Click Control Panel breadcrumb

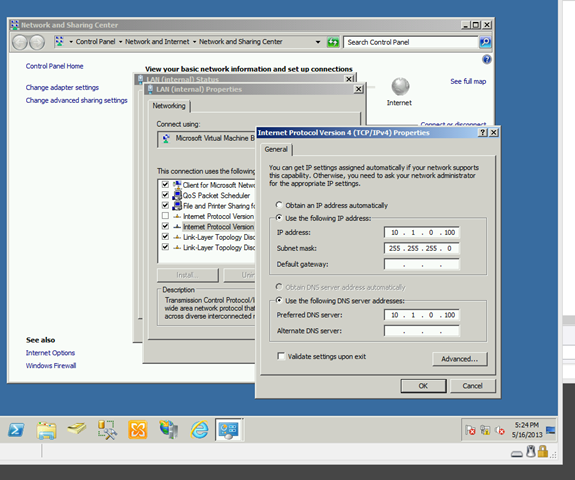(x=95, y=42)
